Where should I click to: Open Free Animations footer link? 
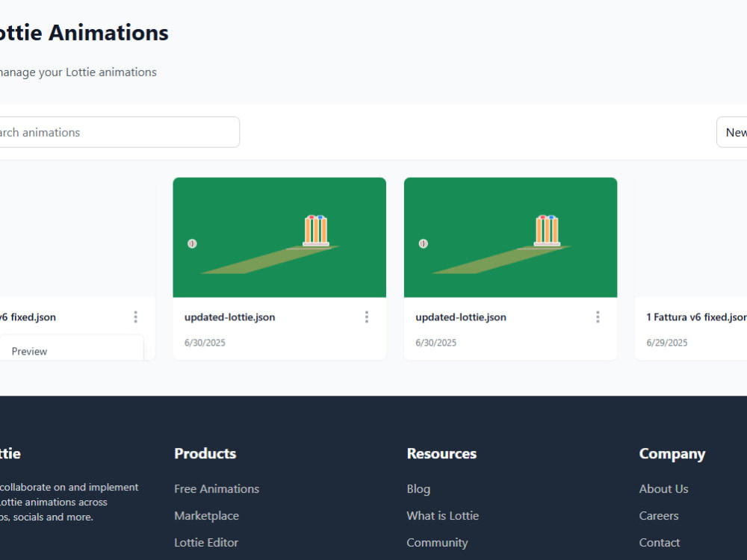point(217,489)
